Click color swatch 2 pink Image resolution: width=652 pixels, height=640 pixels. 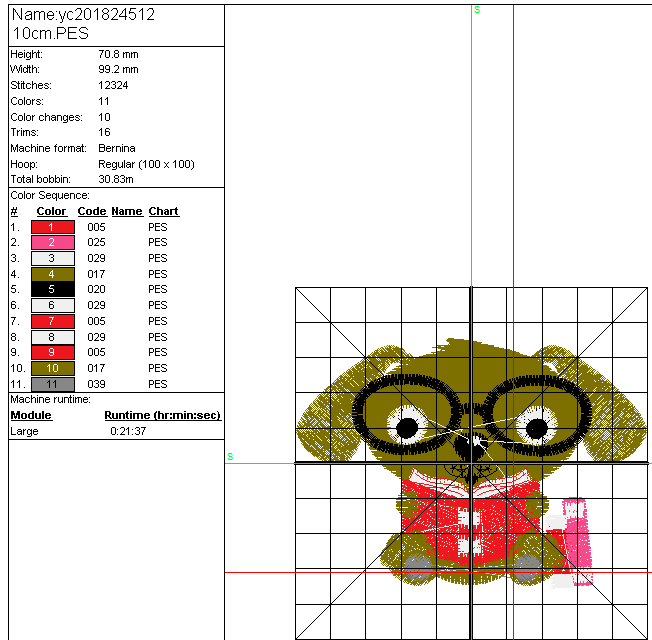[53, 242]
